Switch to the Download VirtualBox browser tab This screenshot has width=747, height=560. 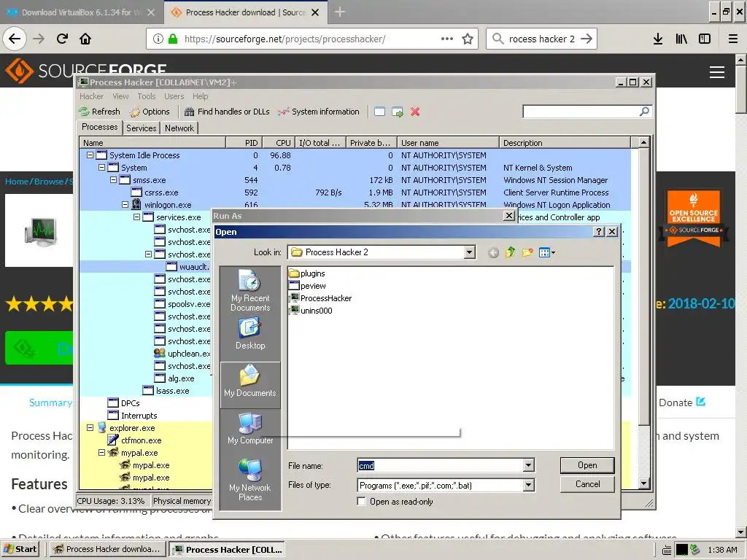[81, 12]
